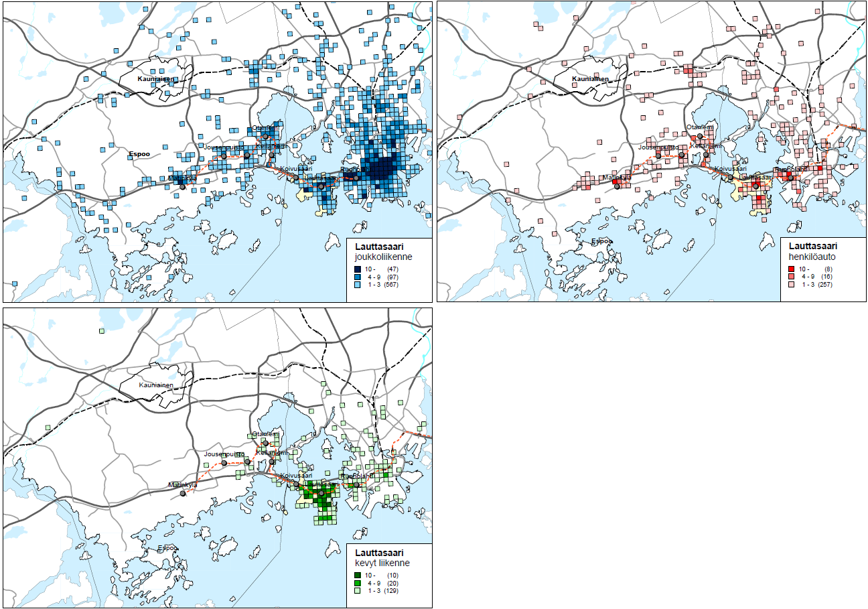Click the Ruoholahti label on the kevyt liikenne map
The width and height of the screenshot is (868, 609).
tap(356, 476)
